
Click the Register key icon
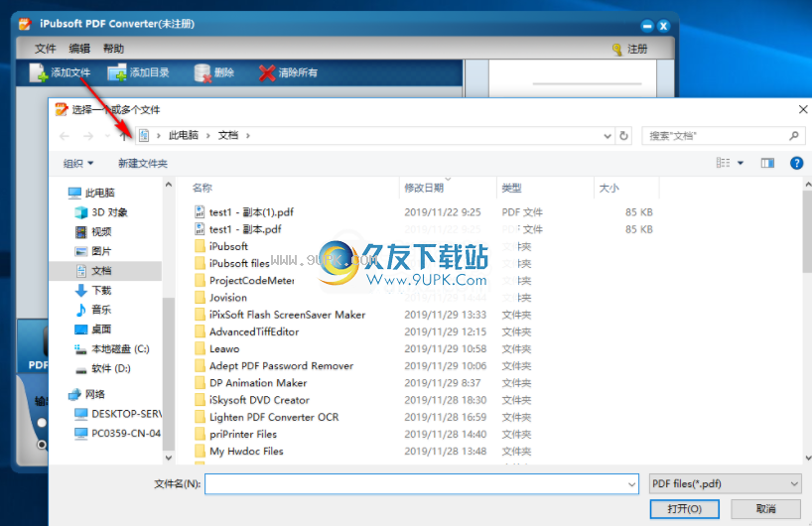point(616,50)
